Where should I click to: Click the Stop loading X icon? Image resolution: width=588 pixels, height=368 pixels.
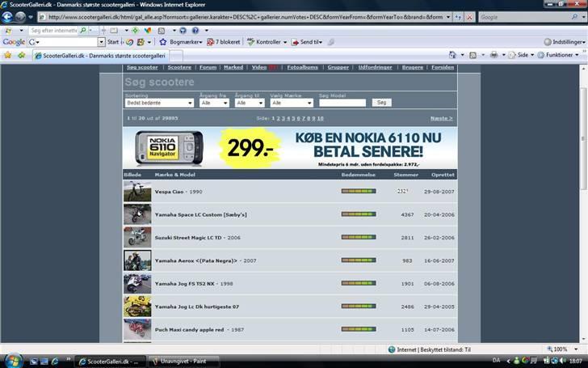point(470,17)
